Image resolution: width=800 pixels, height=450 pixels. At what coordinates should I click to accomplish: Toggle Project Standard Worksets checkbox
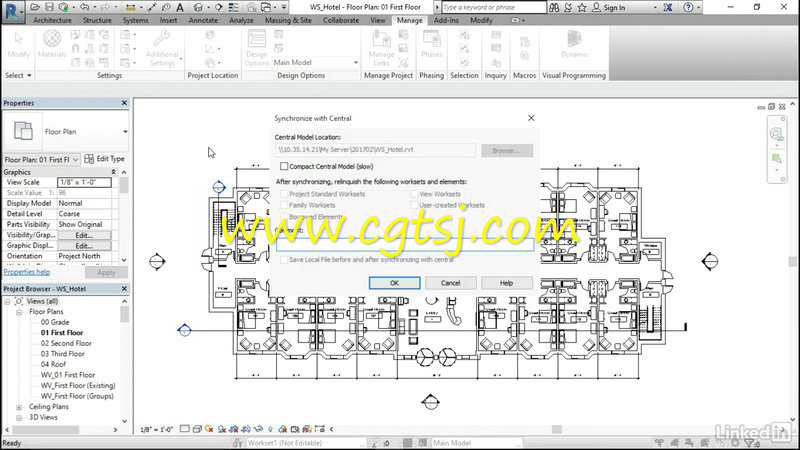[284, 194]
